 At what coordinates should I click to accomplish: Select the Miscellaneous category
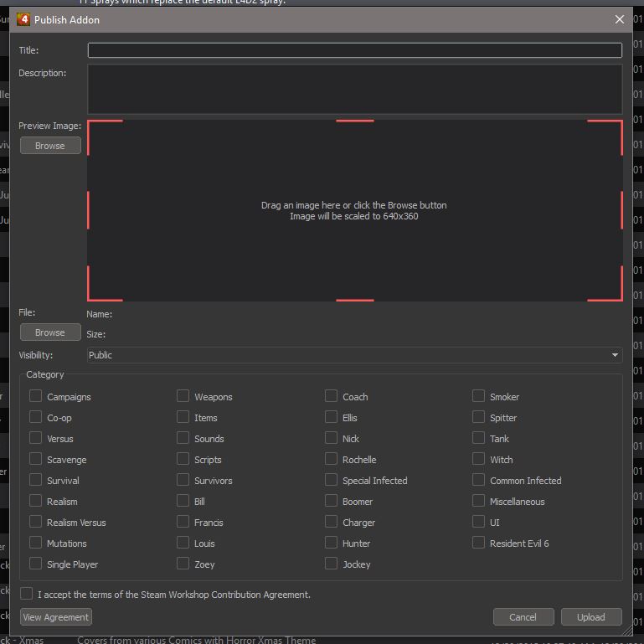(478, 501)
